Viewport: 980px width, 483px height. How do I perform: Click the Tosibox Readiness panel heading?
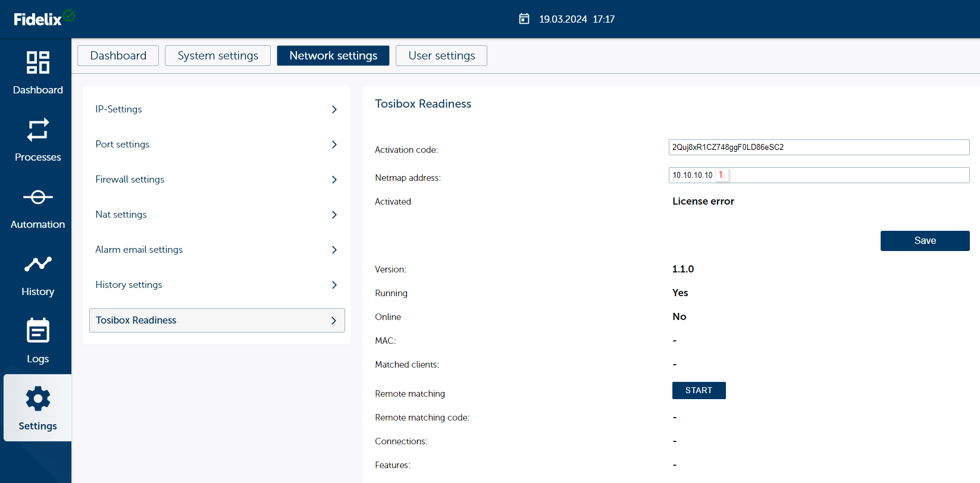[x=423, y=103]
